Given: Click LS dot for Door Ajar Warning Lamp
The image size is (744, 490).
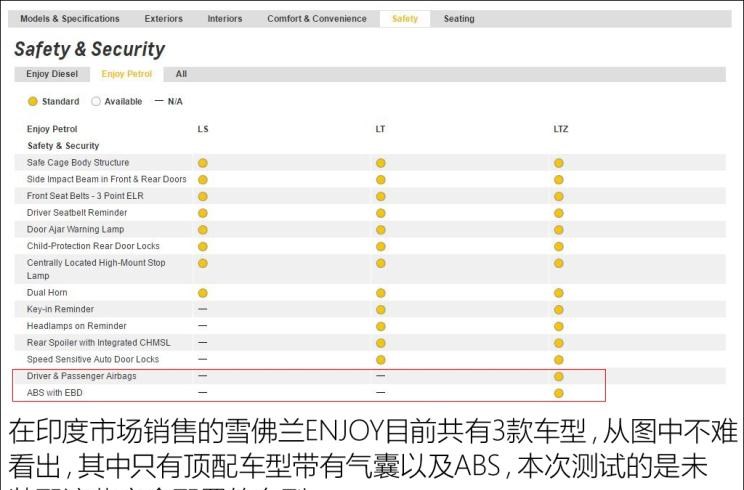Looking at the screenshot, I should click(x=203, y=230).
